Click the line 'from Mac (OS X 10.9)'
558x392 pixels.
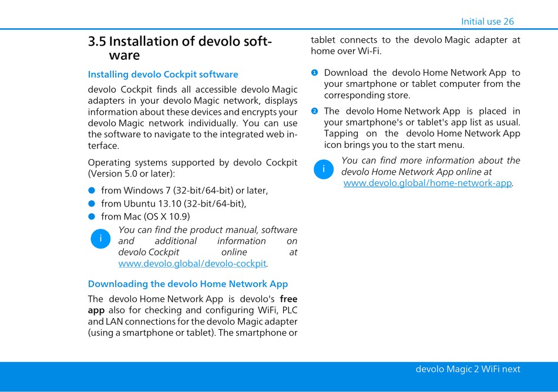(146, 217)
